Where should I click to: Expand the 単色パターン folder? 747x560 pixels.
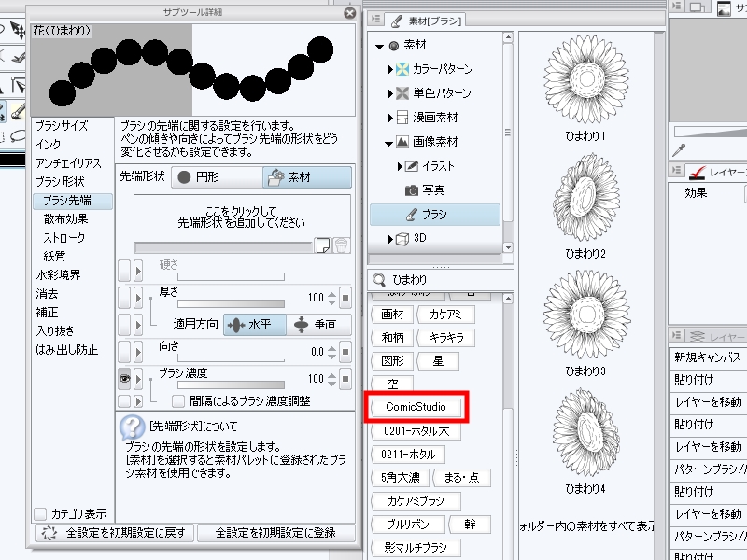390,93
